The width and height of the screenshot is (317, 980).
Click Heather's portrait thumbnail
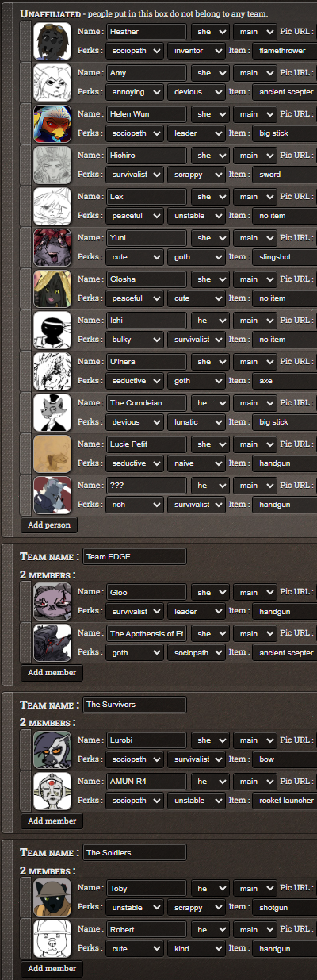pyautogui.click(x=52, y=41)
